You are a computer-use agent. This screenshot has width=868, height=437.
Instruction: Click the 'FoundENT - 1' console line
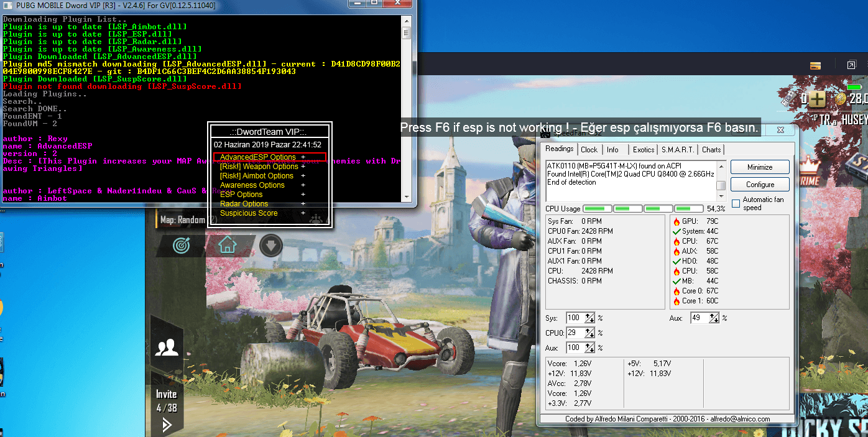click(x=32, y=116)
